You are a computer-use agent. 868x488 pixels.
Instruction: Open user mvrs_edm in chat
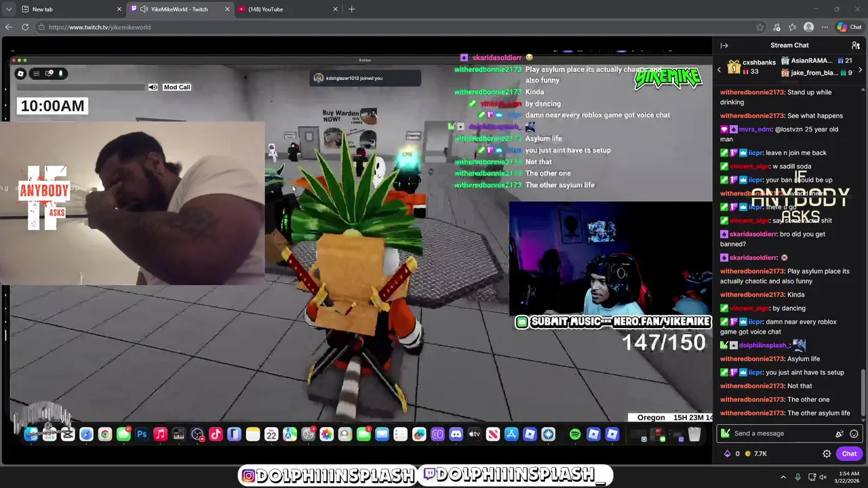[754, 129]
